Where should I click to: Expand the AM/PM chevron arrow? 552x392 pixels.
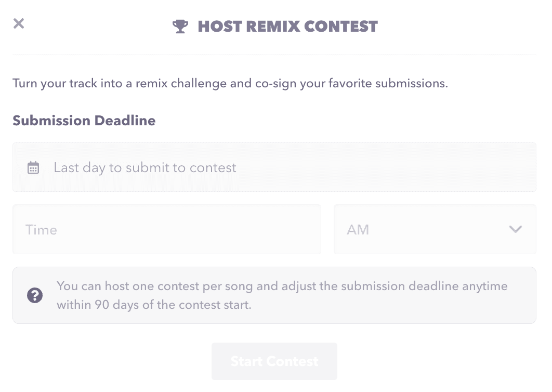tap(515, 229)
